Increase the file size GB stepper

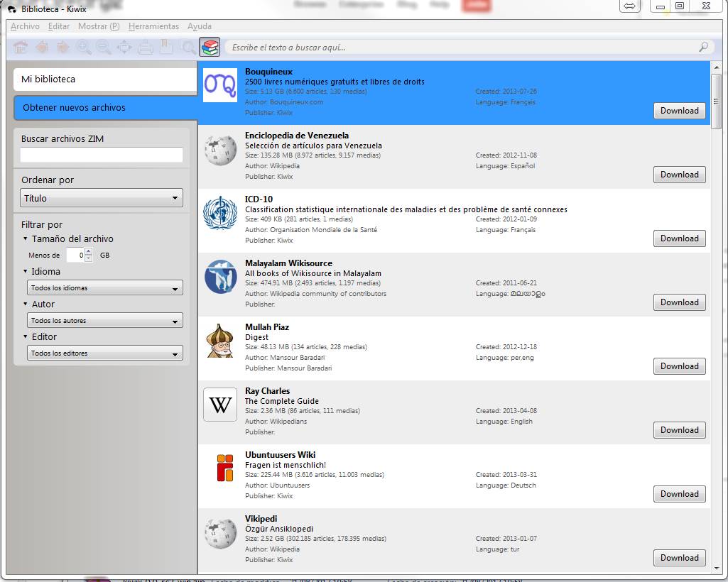[x=89, y=252]
